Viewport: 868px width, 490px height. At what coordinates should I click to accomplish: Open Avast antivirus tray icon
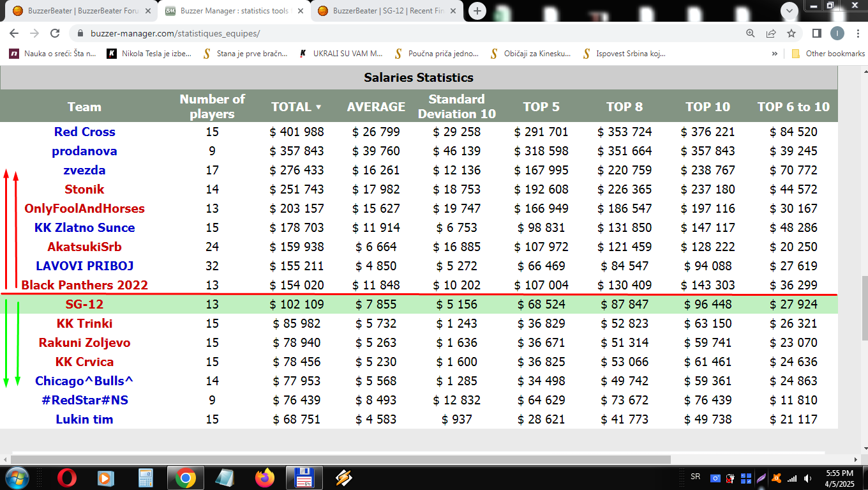(777, 478)
